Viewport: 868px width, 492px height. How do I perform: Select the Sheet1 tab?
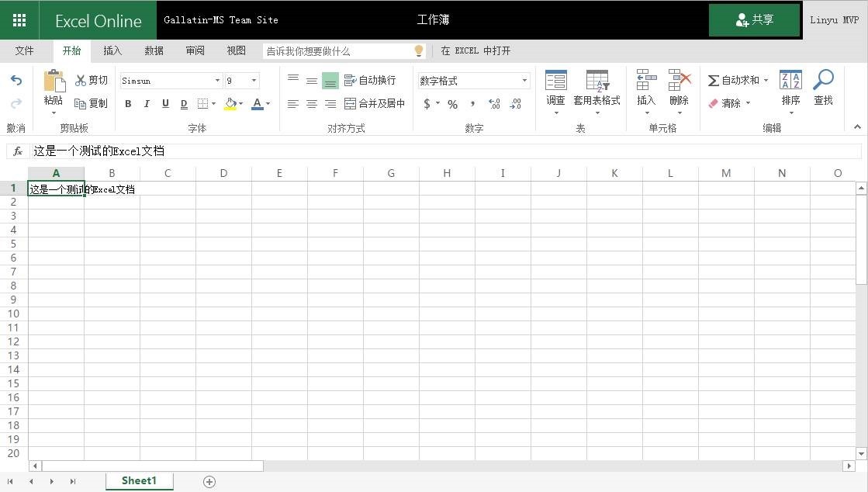tap(139, 480)
